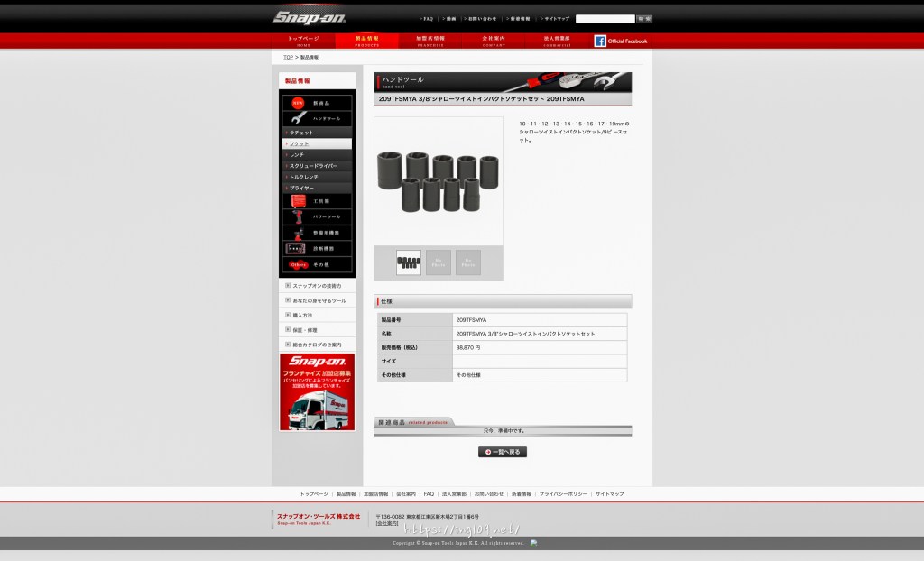
Task: Expand the スクリュードライバー submenu item
Action: tap(316, 166)
